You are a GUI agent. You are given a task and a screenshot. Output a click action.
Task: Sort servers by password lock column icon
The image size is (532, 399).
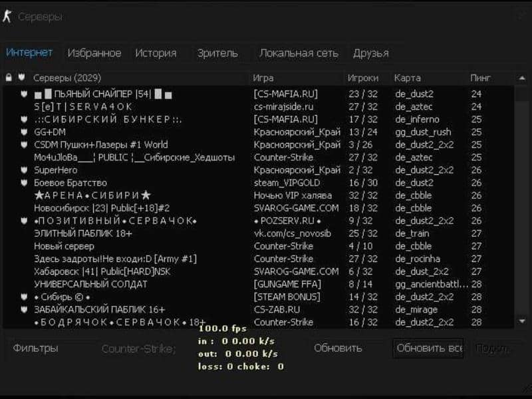(x=9, y=78)
